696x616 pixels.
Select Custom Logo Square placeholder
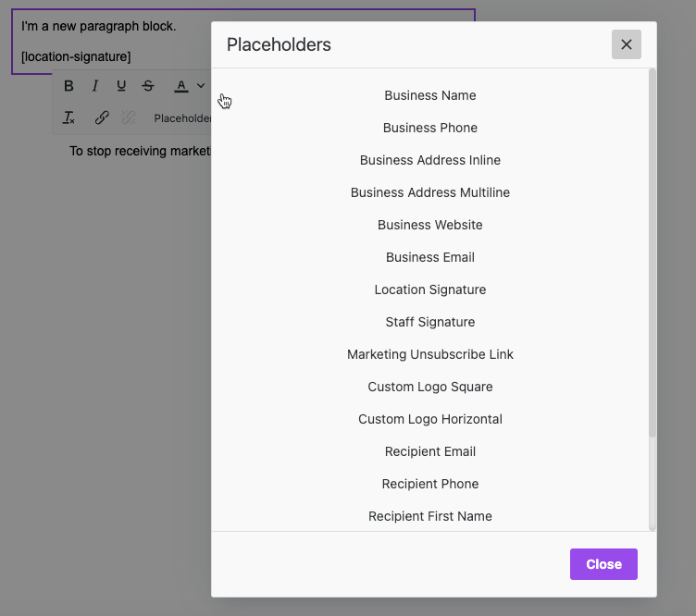pos(430,387)
